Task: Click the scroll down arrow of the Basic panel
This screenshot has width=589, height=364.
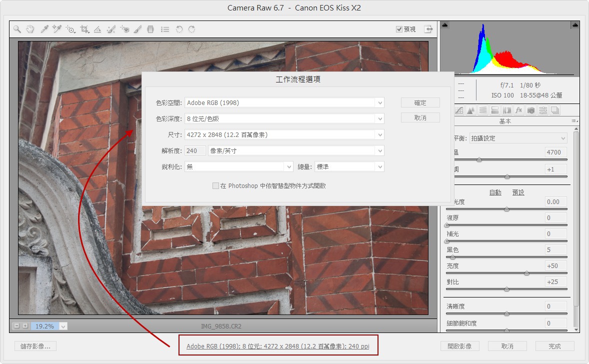Action: click(576, 330)
